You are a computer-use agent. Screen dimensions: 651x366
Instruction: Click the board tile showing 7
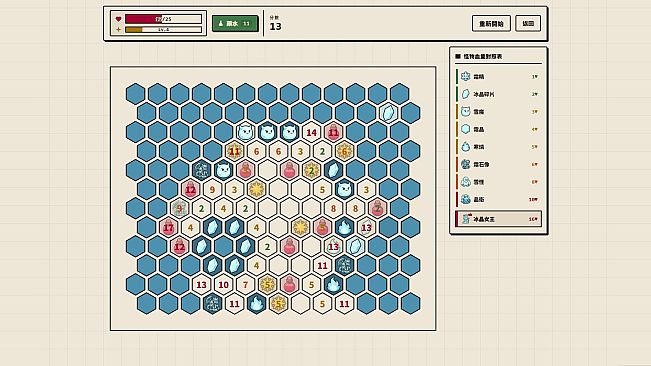[245, 285]
